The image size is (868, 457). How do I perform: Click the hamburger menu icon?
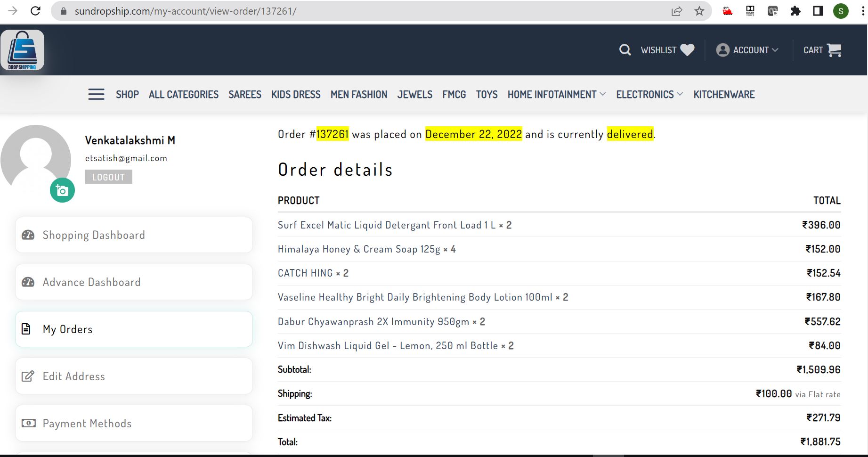pyautogui.click(x=96, y=94)
